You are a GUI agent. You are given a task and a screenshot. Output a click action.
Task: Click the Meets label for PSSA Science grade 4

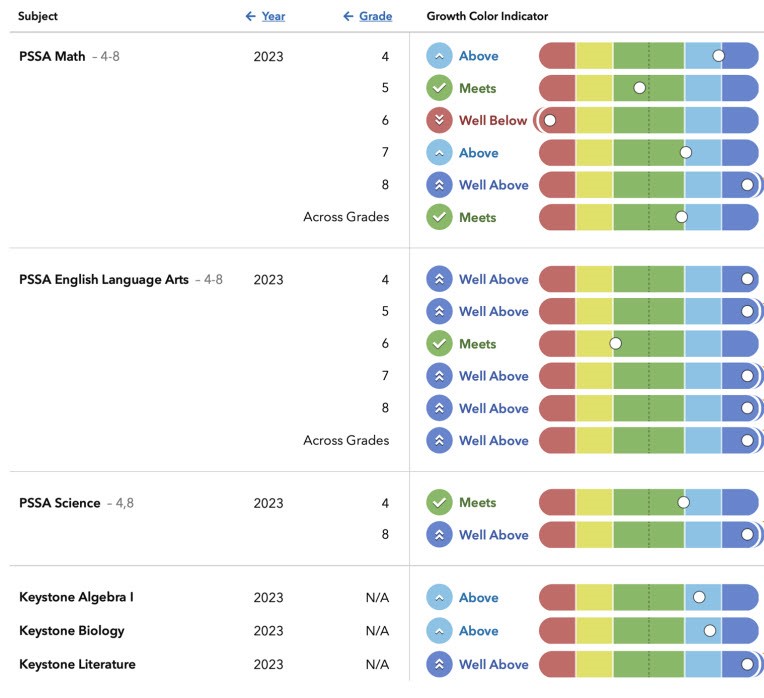coord(478,502)
